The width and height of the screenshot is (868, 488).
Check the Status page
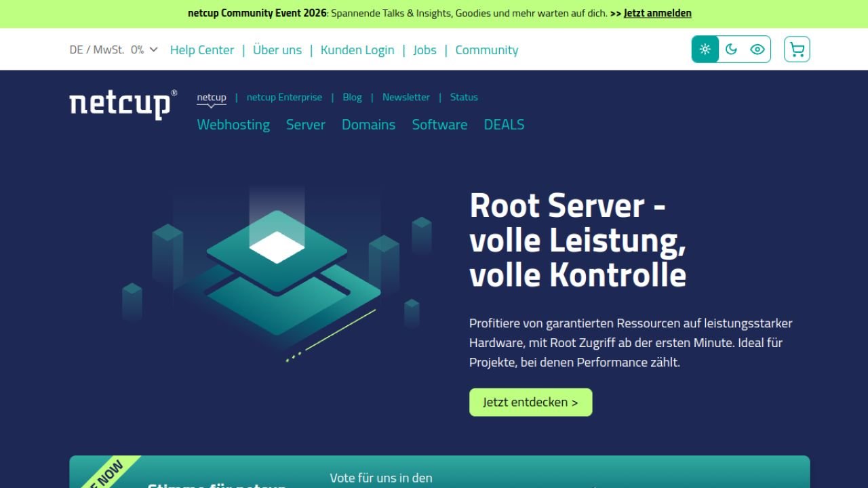click(x=464, y=98)
